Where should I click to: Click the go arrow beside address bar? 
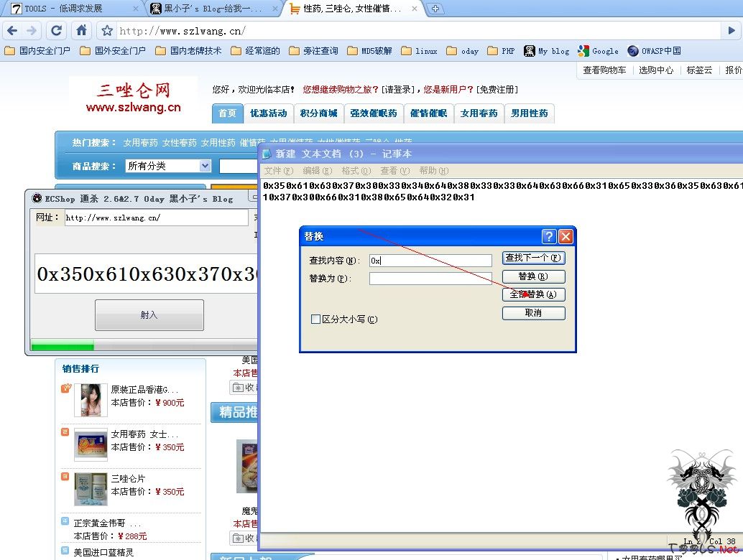[731, 31]
